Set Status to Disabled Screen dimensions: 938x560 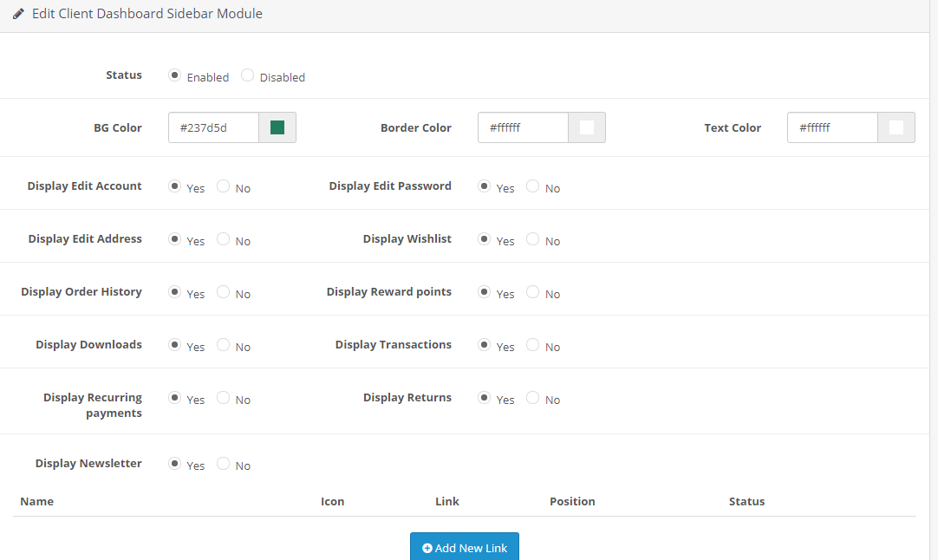point(248,75)
